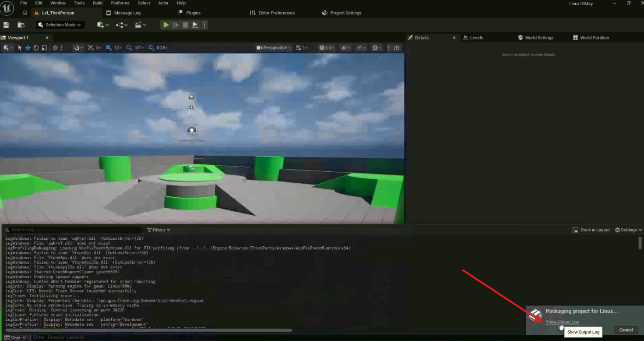Close the Details panel tab
Image resolution: width=644 pixels, height=341 pixels.
point(454,38)
